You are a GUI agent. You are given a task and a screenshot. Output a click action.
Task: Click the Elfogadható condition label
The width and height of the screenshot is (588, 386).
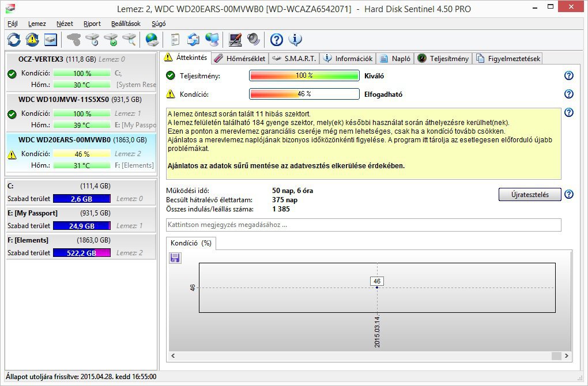pos(383,94)
